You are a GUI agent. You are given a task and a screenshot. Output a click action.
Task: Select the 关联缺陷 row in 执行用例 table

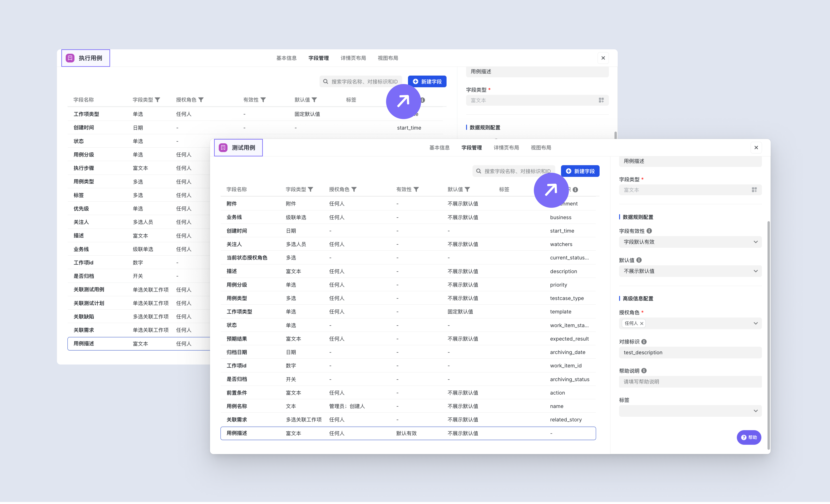[139, 317]
